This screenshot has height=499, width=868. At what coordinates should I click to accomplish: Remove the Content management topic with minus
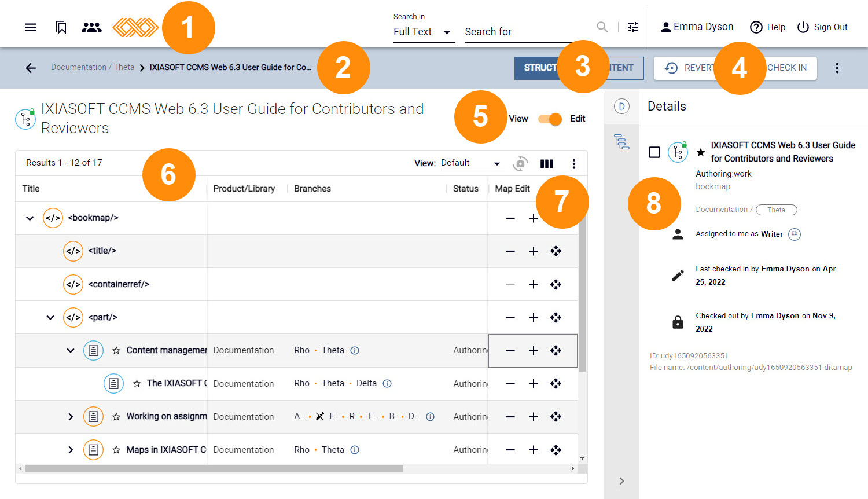coord(510,351)
